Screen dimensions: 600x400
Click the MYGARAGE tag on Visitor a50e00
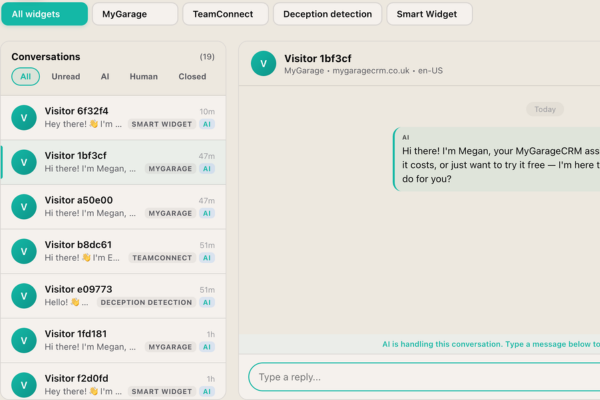170,213
